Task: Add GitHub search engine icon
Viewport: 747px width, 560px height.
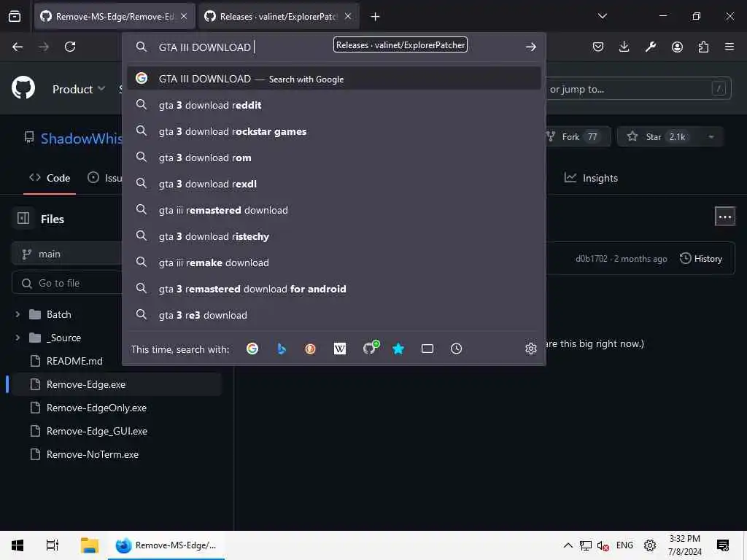Action: 371,348
